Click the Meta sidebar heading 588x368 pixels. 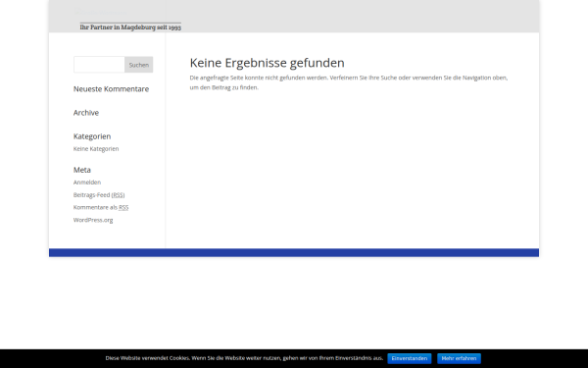pyautogui.click(x=82, y=170)
